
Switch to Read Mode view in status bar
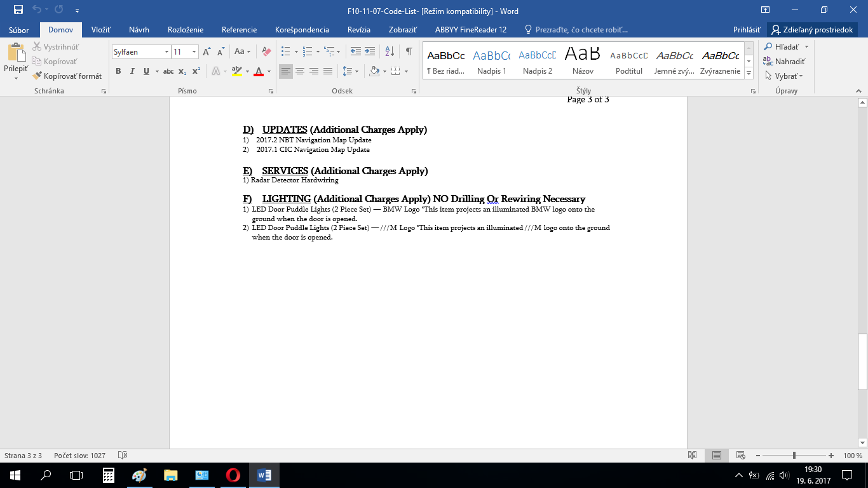(693, 456)
